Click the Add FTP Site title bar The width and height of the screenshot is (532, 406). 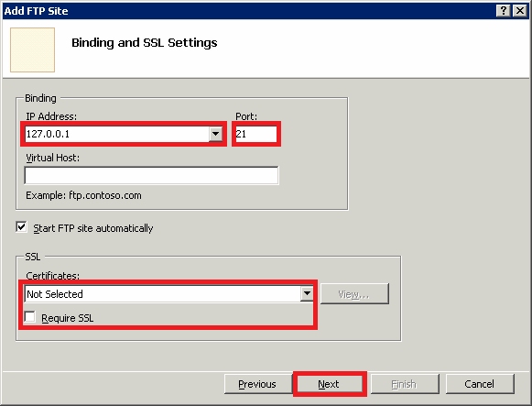pos(247,11)
